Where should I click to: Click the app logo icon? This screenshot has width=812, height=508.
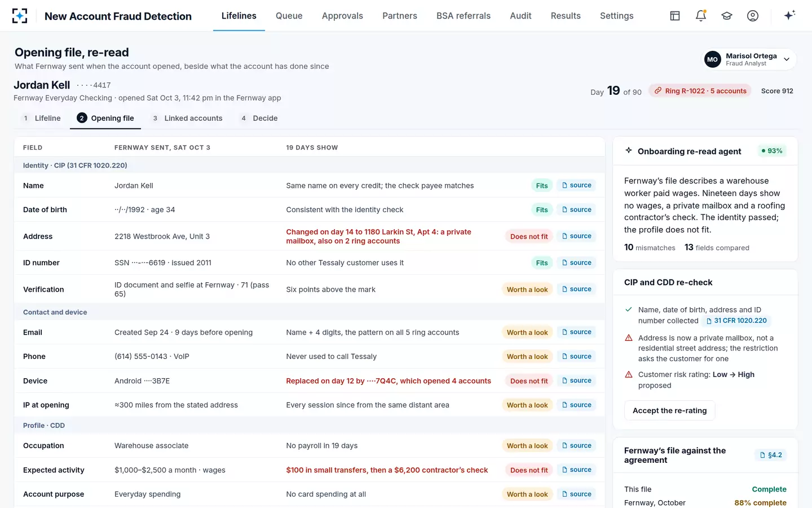(20, 16)
